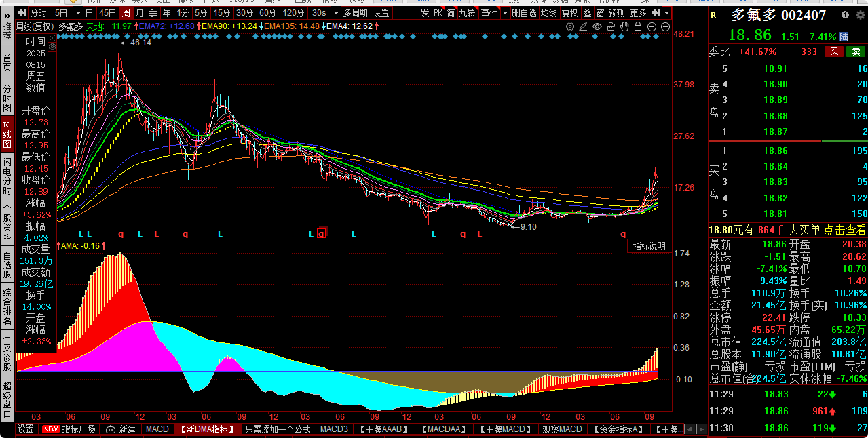This screenshot has height=438, width=868.
Task: Open dropdown arrow next to 事件
Action: (504, 13)
